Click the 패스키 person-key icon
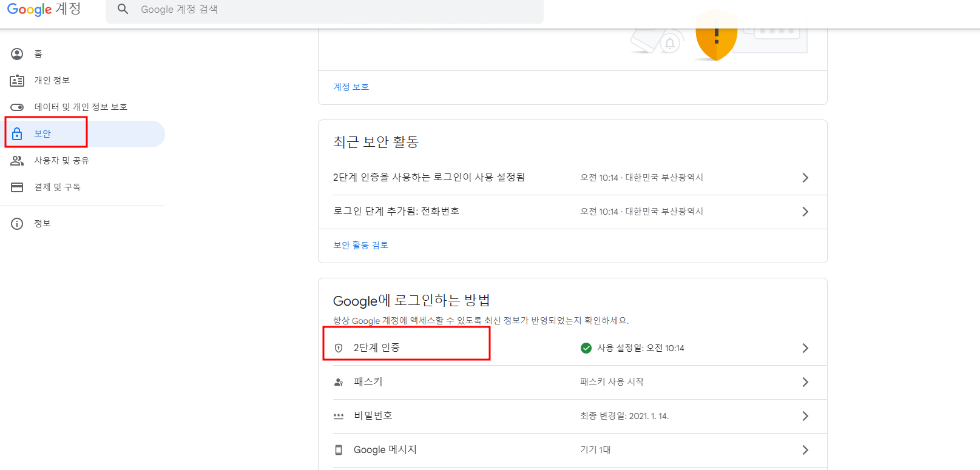 (x=339, y=382)
